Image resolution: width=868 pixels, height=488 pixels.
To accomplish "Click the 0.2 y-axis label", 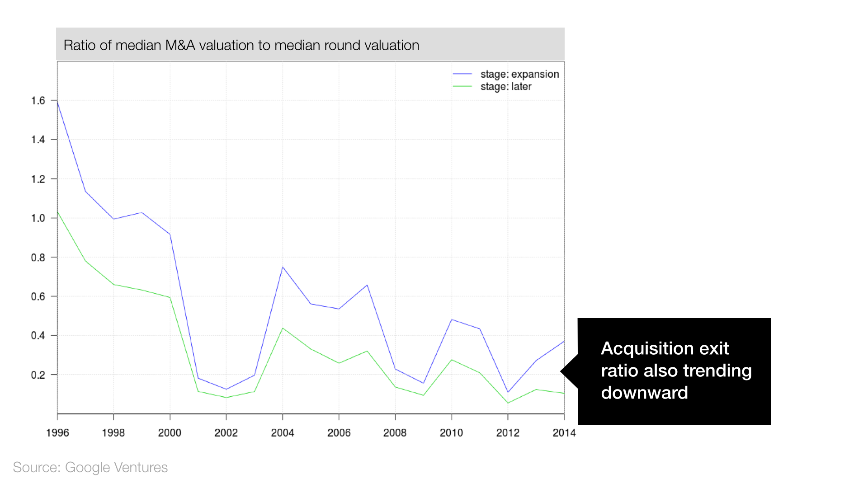I will pyautogui.click(x=38, y=375).
